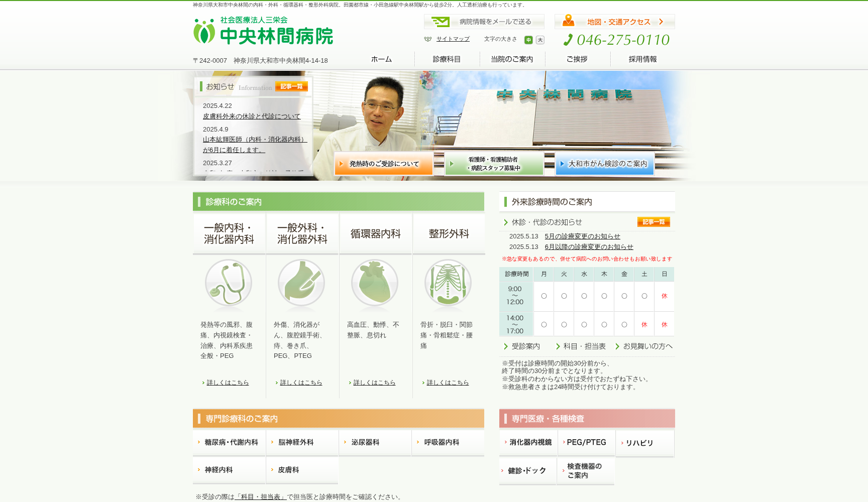Click the sitemap icon

(427, 39)
